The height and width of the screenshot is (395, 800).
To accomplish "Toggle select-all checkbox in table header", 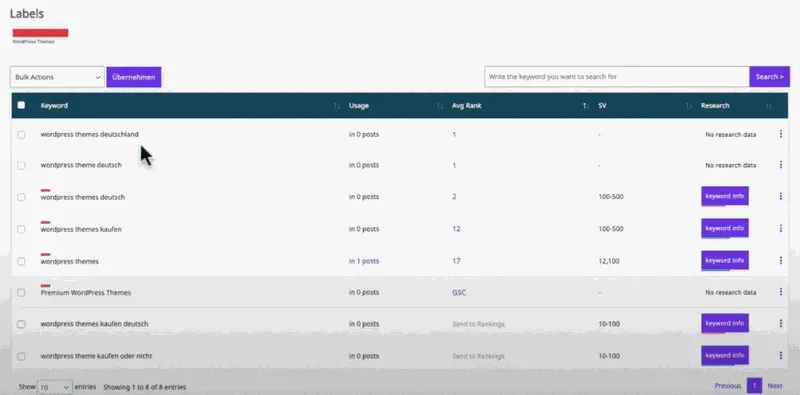I will click(21, 105).
